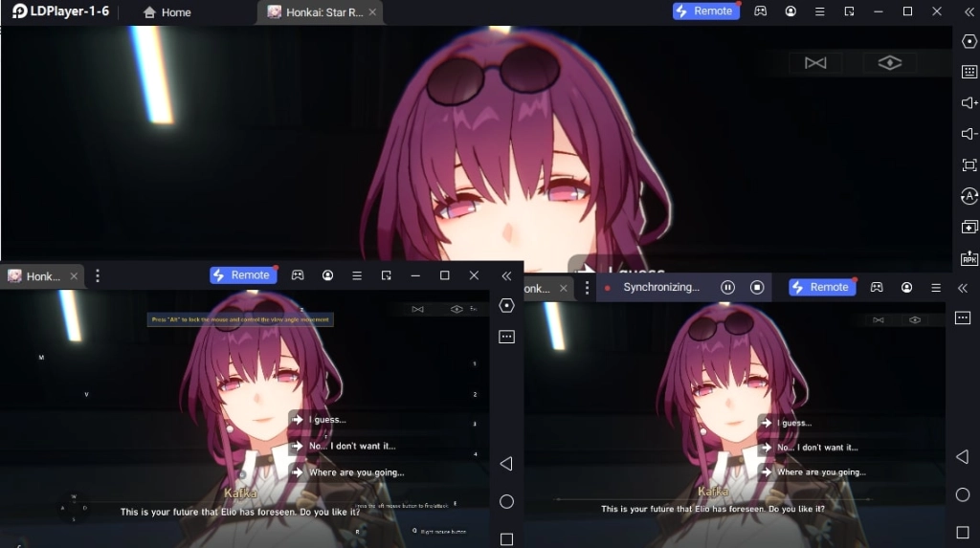980x548 pixels.
Task: Expand more options in bottom-right sidebar
Action: [963, 318]
